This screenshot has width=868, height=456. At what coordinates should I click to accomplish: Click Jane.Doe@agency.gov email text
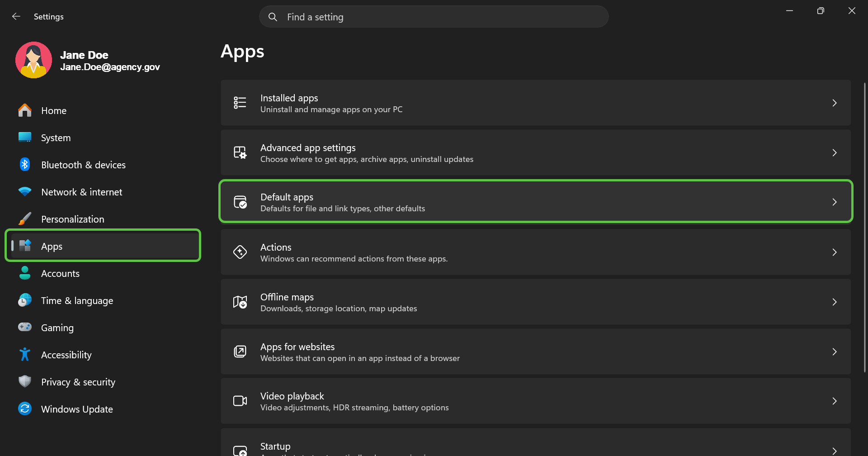click(x=110, y=67)
